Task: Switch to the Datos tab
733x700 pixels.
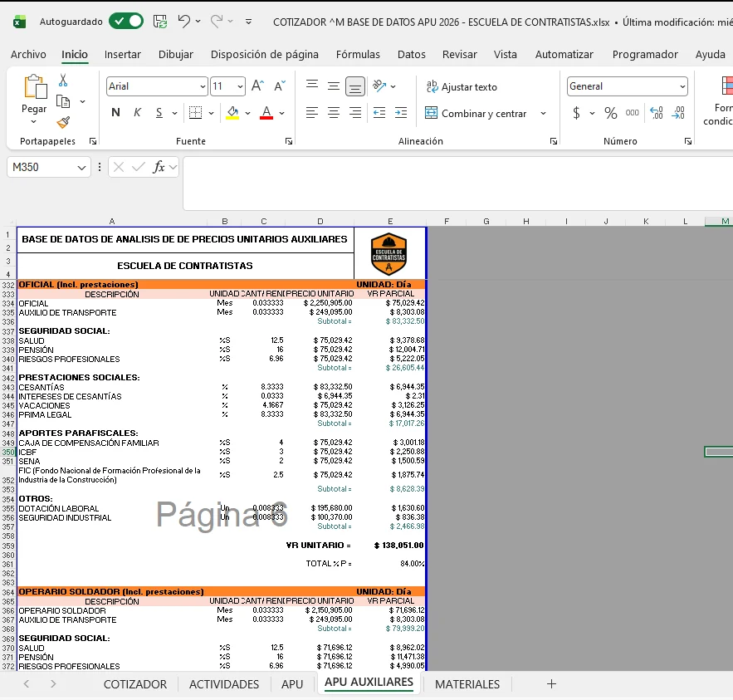Action: [x=412, y=54]
